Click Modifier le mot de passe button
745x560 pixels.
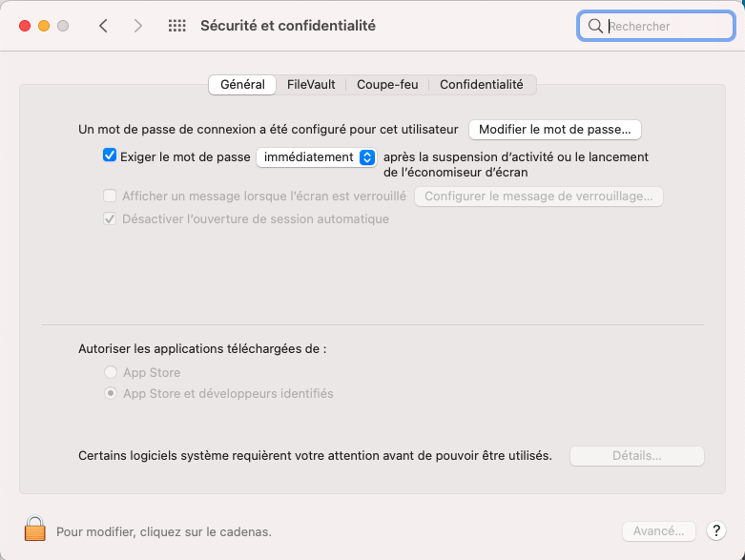pyautogui.click(x=555, y=130)
